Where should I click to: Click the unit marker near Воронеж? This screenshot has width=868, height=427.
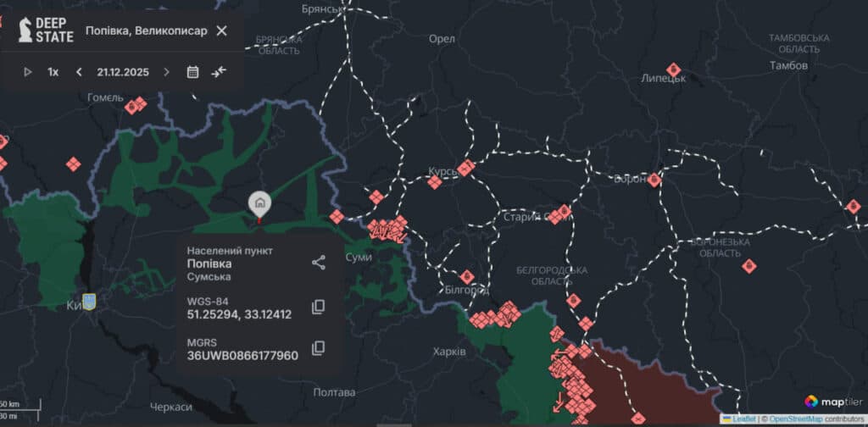click(x=654, y=180)
